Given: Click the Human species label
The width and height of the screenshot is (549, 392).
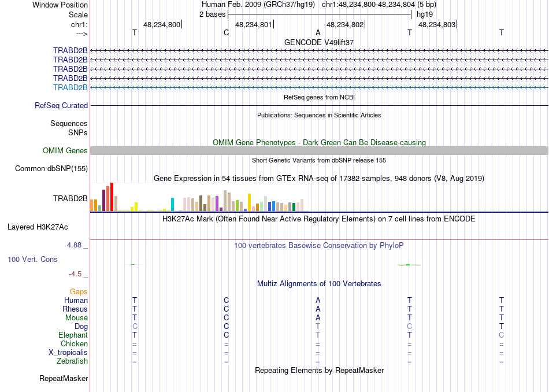Looking at the screenshot, I should (x=76, y=301).
